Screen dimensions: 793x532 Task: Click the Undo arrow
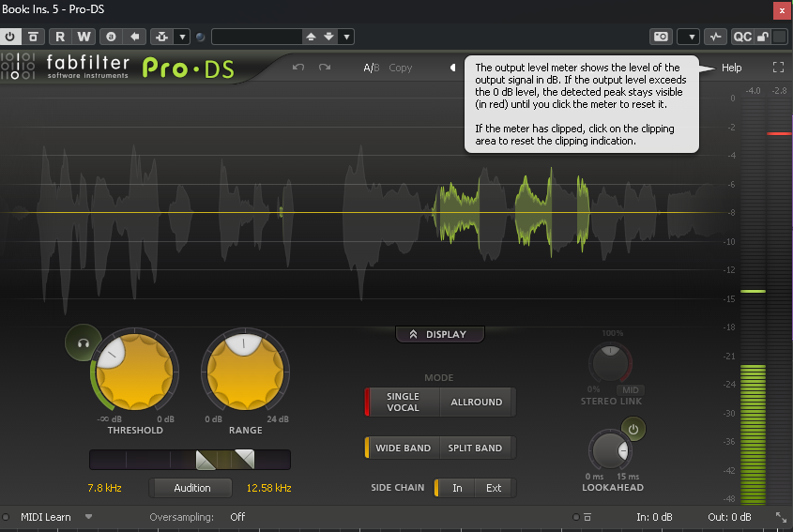(x=298, y=68)
